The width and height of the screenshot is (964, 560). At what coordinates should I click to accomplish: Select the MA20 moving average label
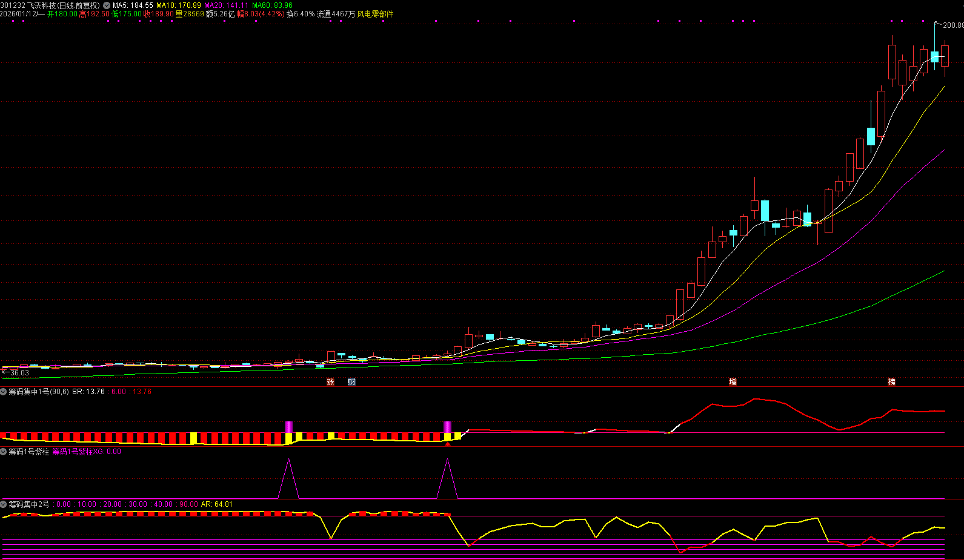[226, 5]
